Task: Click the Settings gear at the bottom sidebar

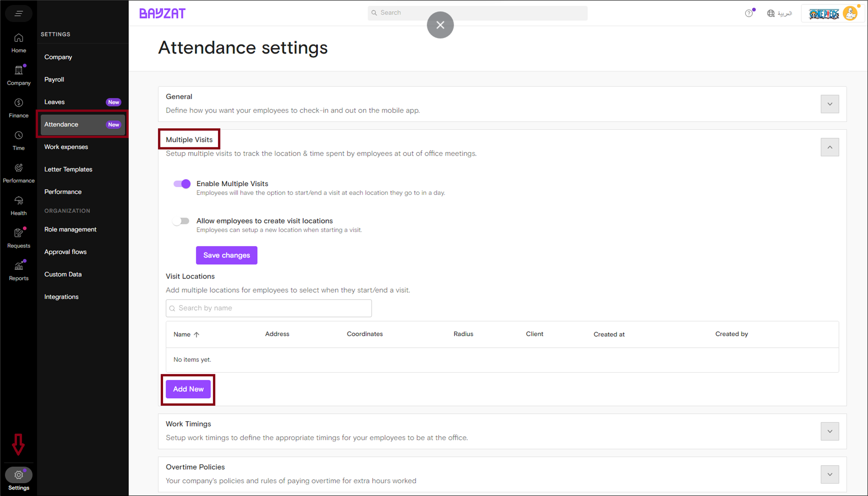Action: coord(18,475)
